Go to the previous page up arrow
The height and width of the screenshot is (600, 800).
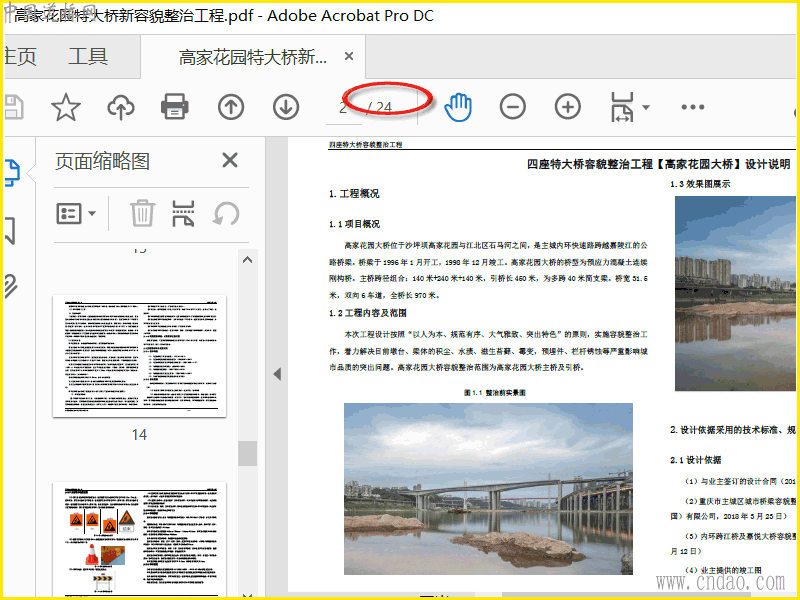(x=231, y=107)
